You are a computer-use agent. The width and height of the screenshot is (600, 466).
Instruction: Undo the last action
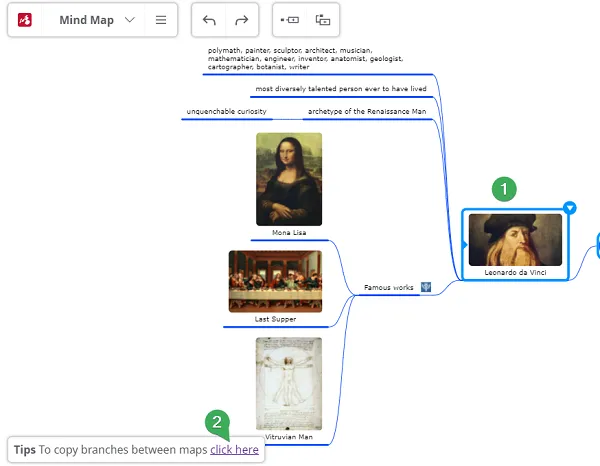(x=209, y=20)
